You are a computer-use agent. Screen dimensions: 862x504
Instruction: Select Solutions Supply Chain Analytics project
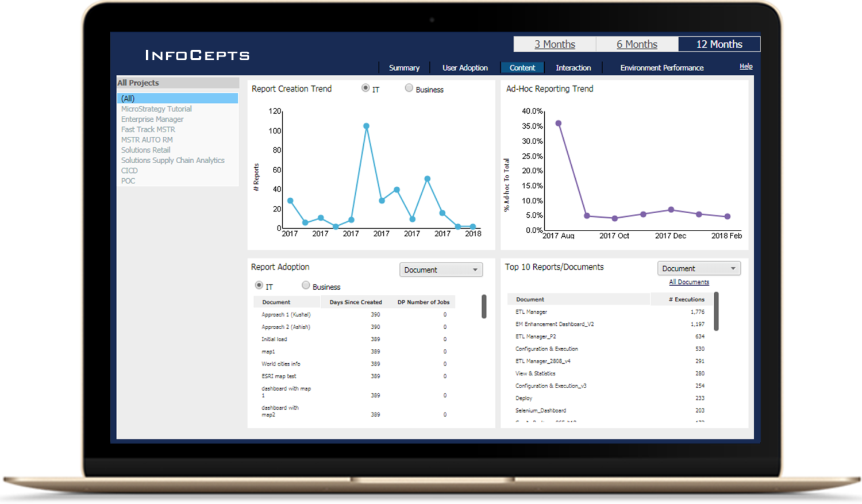(172, 160)
